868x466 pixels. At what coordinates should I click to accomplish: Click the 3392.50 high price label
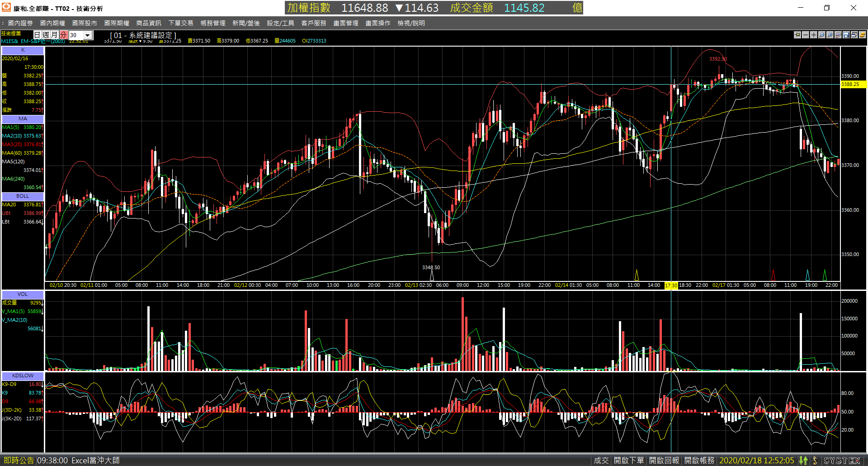[718, 59]
